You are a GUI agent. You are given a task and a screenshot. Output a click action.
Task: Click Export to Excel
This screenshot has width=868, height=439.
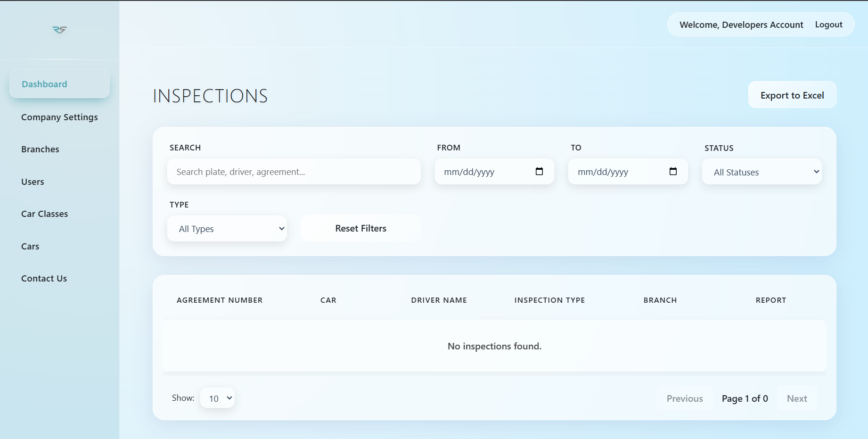point(792,94)
